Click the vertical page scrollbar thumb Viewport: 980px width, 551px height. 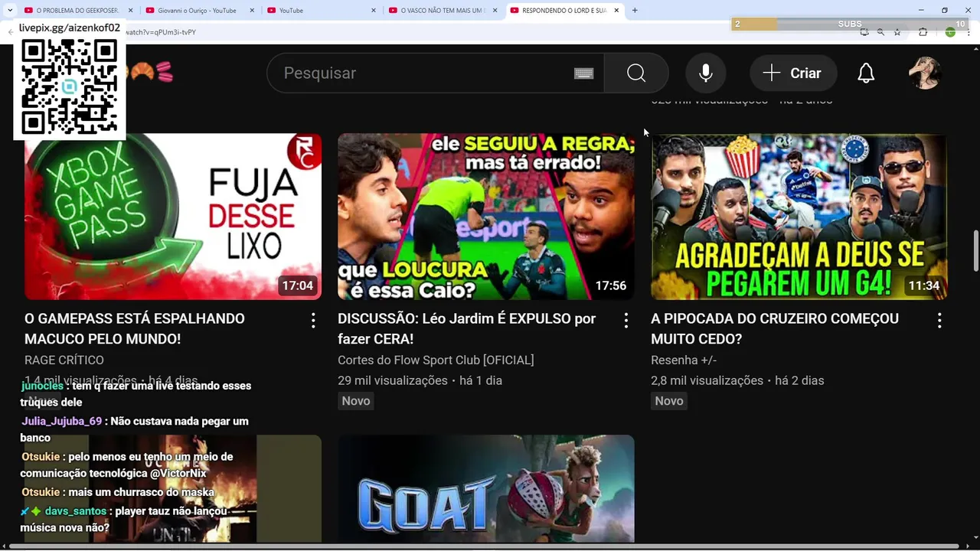click(975, 249)
